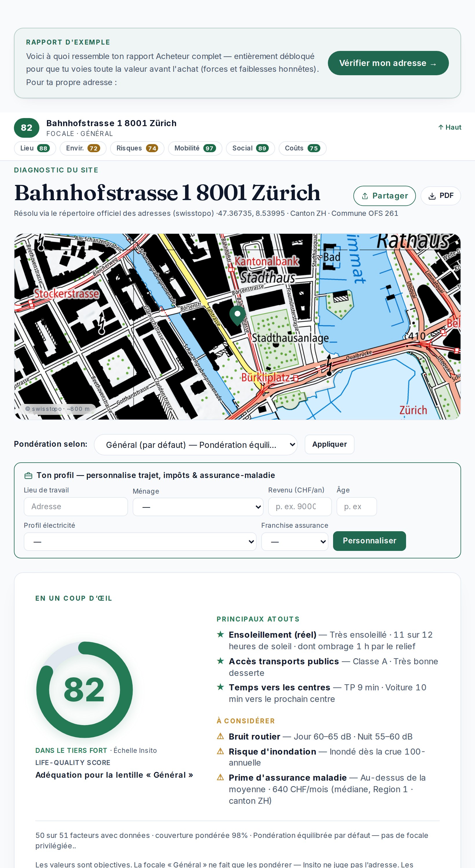The height and width of the screenshot is (868, 475).
Task: Click the star icon beside Temps vers les centres
Action: [220, 687]
